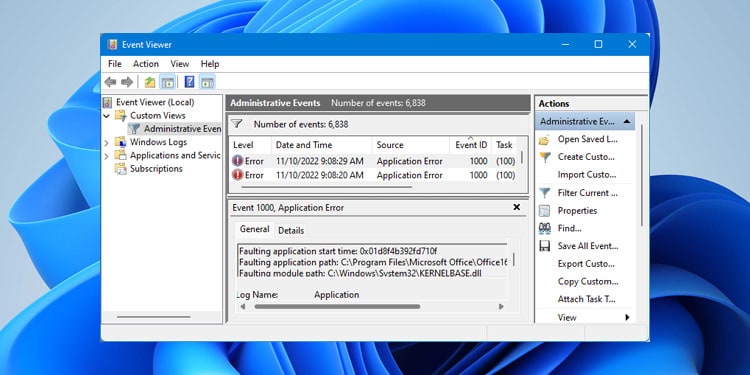Open the Help menu
This screenshot has width=750, height=375.
(x=210, y=64)
